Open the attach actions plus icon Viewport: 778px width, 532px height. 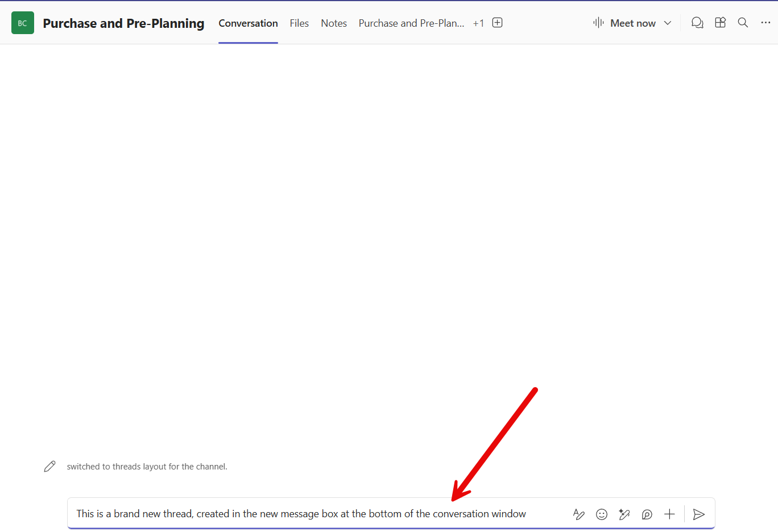click(x=669, y=514)
